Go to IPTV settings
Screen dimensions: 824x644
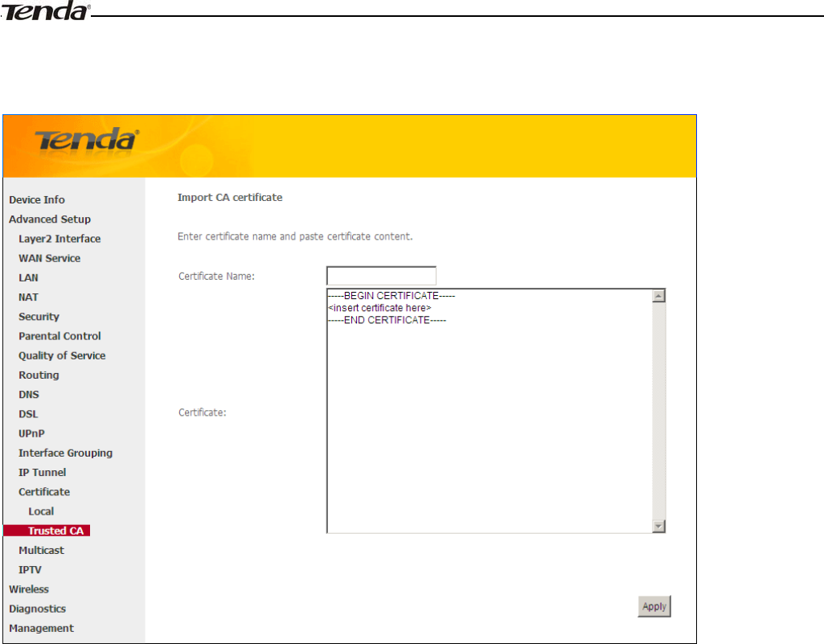pyautogui.click(x=30, y=569)
